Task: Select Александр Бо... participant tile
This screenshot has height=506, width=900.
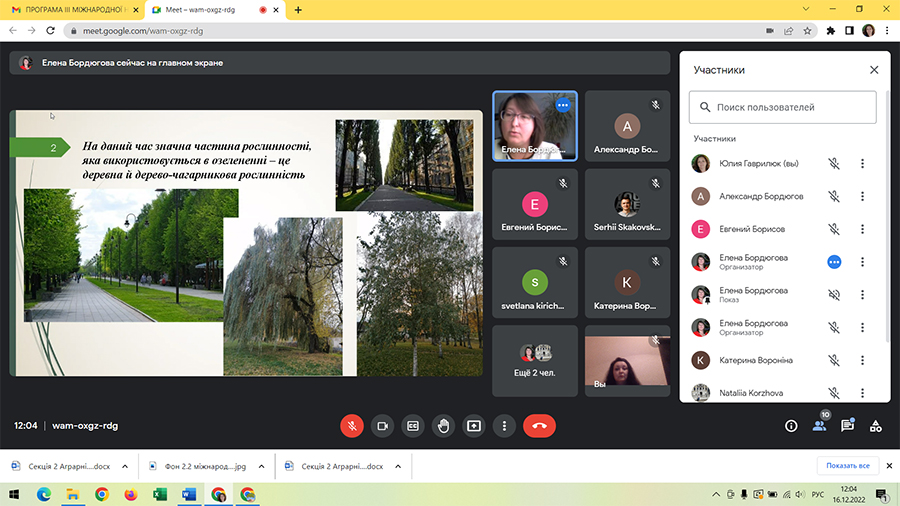Action: click(x=627, y=126)
